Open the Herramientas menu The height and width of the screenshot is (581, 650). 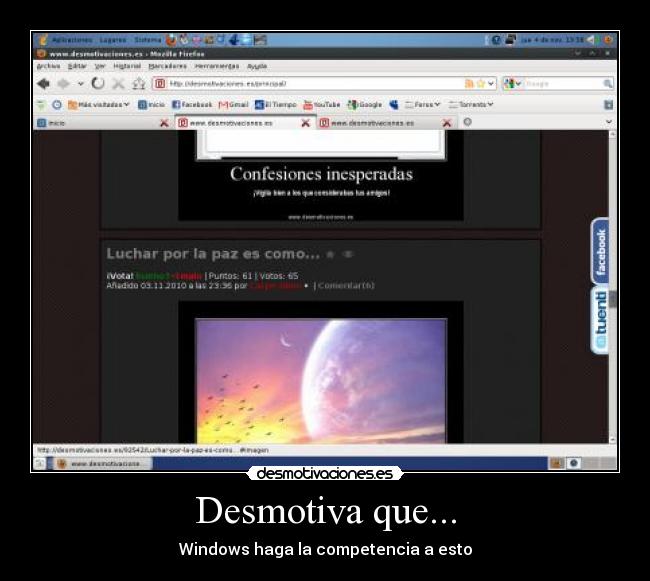tap(217, 66)
